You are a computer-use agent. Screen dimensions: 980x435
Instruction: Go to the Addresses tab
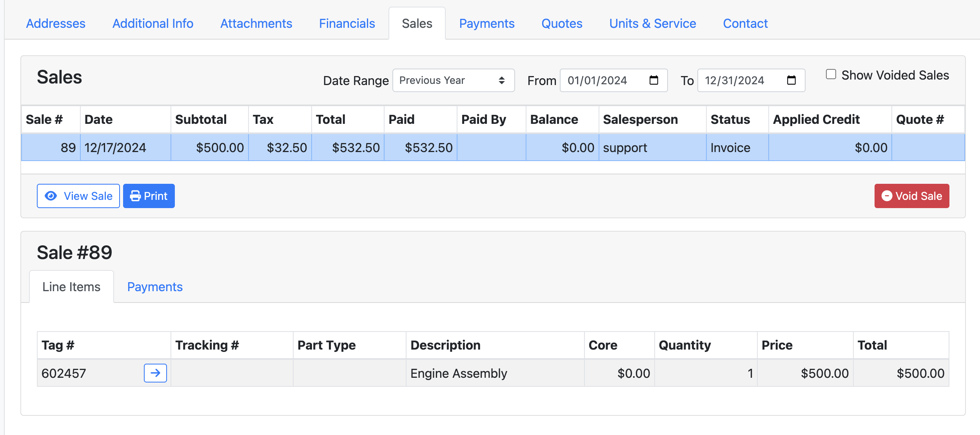pyautogui.click(x=55, y=24)
